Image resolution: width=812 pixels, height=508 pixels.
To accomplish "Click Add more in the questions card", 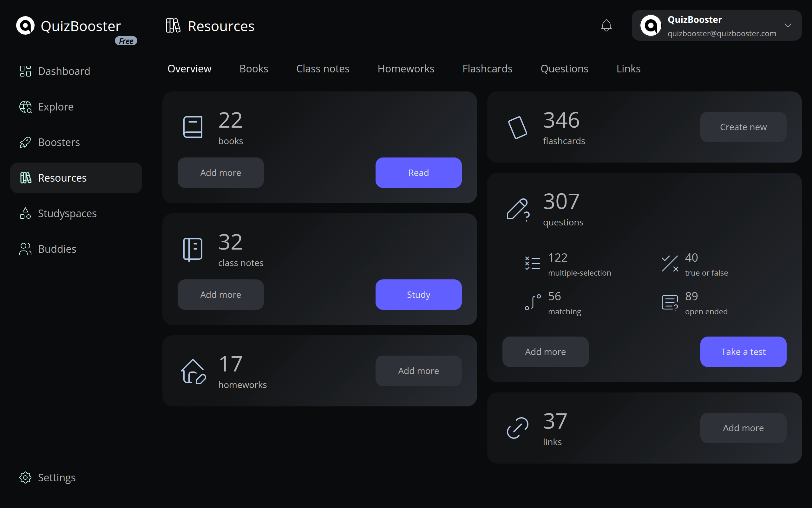I will (545, 352).
